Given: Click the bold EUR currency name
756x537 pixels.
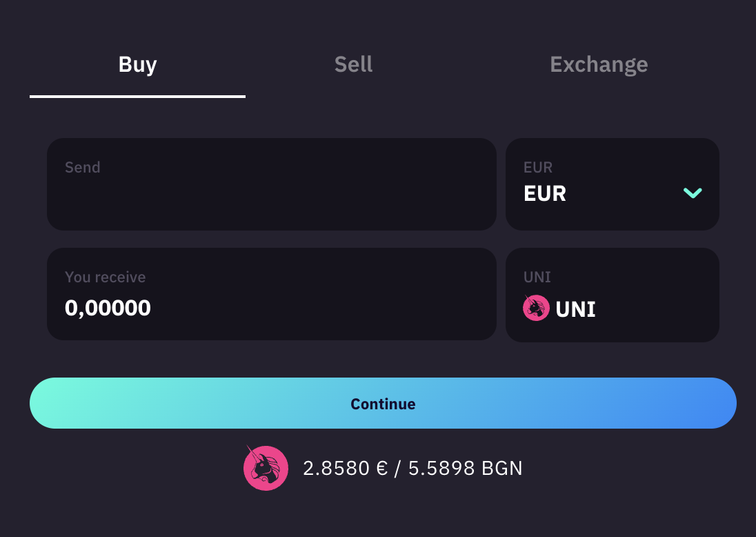Looking at the screenshot, I should tap(545, 194).
